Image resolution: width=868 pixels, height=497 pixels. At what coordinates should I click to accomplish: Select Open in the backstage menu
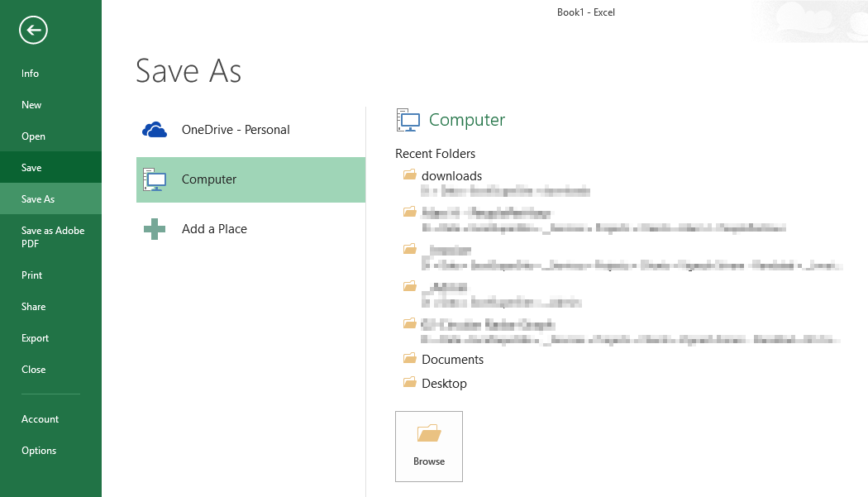(x=51, y=136)
